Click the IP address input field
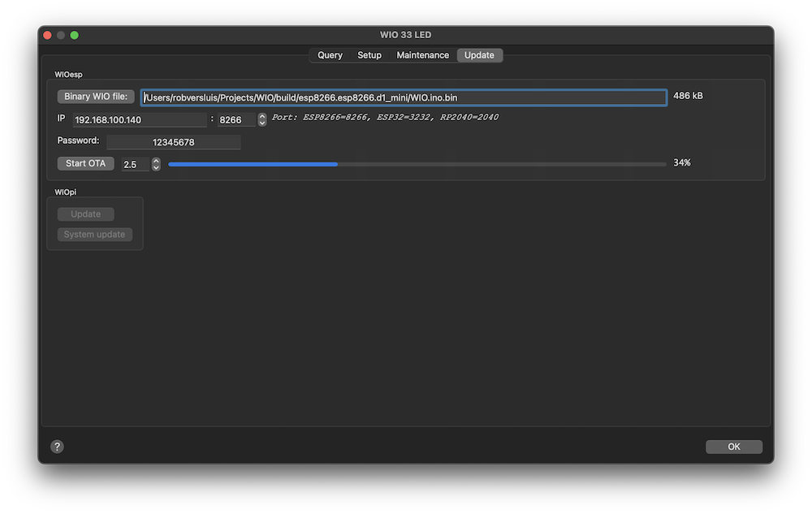 tap(140, 119)
